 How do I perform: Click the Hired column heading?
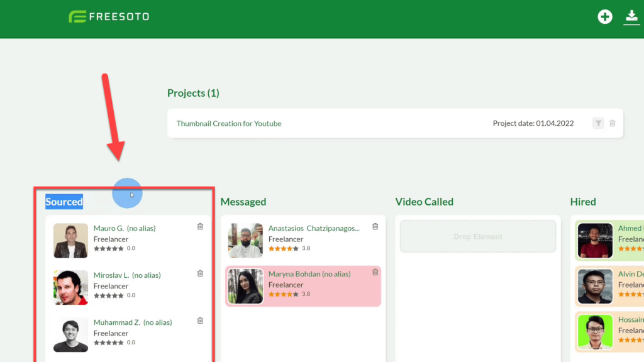(583, 202)
